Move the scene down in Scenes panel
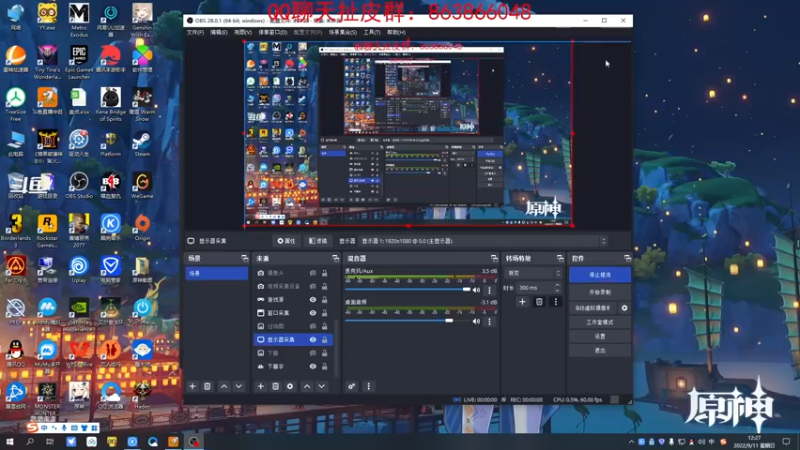800x450 pixels. (x=239, y=387)
